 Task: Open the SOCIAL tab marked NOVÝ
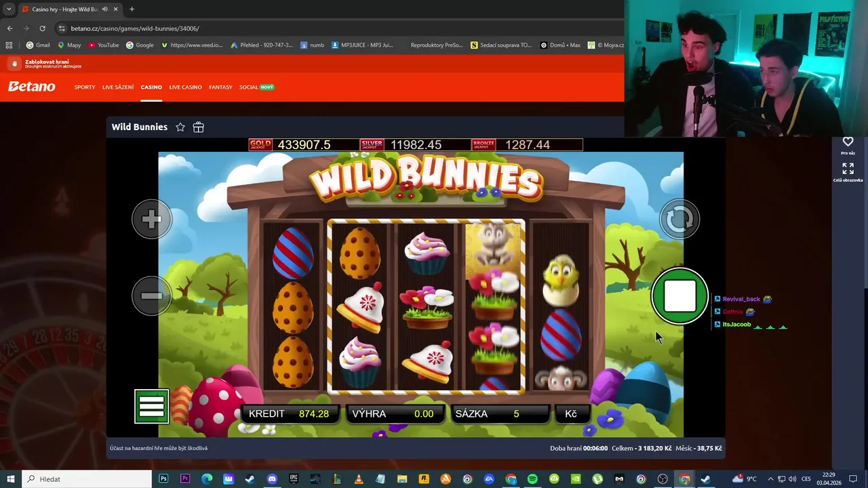click(x=256, y=87)
